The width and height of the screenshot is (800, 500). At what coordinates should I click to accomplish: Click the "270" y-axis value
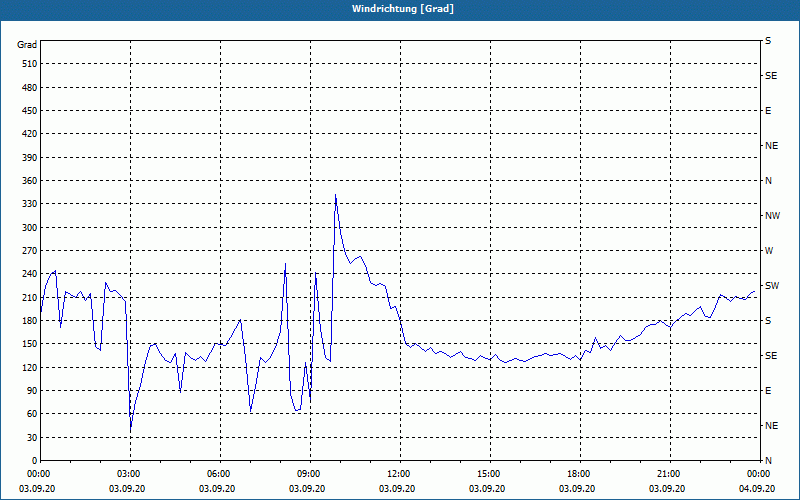pos(30,251)
